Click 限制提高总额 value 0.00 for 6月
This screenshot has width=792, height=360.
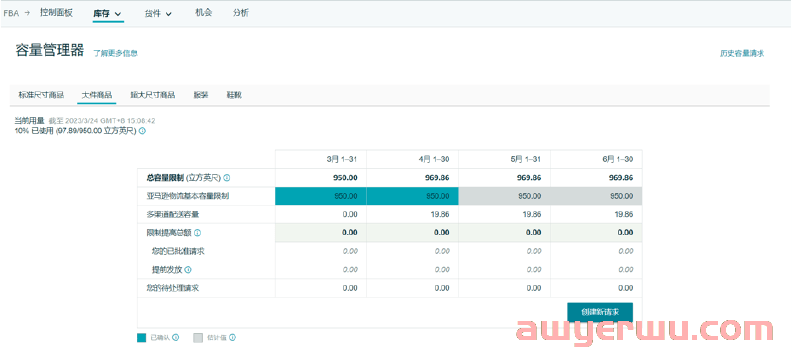pos(626,233)
